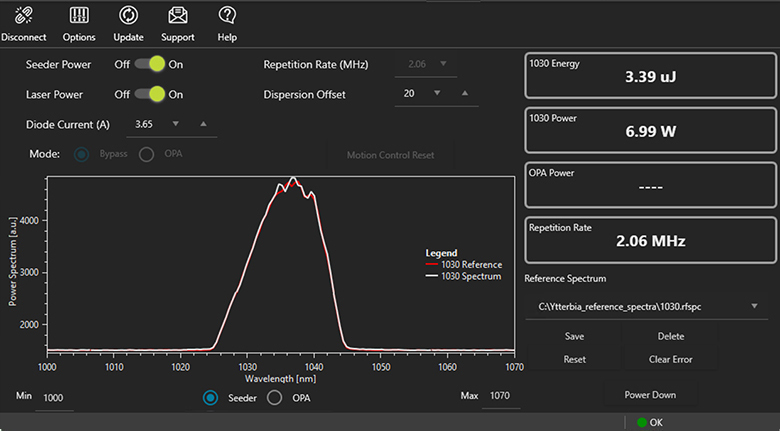Decrease Dispersion Offset with down arrow
Screen dimensions: 780x431
coord(436,94)
